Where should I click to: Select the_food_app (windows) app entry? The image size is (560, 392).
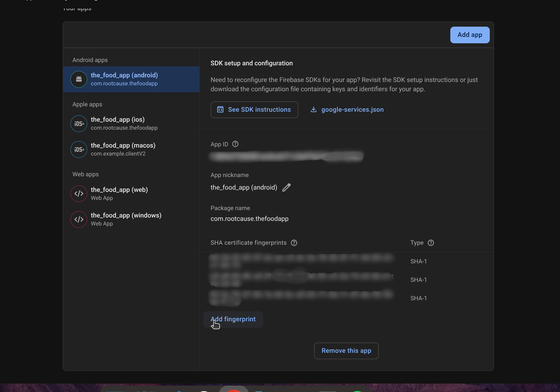click(131, 219)
